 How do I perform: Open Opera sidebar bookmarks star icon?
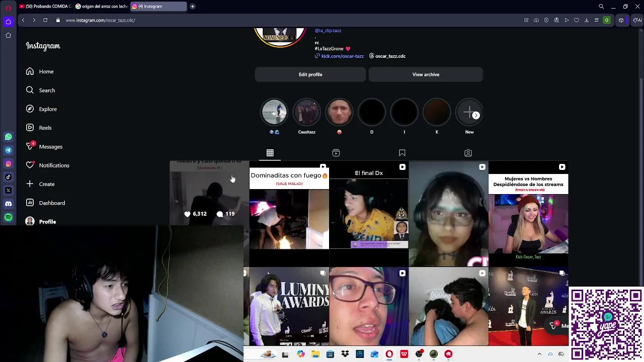(x=8, y=35)
